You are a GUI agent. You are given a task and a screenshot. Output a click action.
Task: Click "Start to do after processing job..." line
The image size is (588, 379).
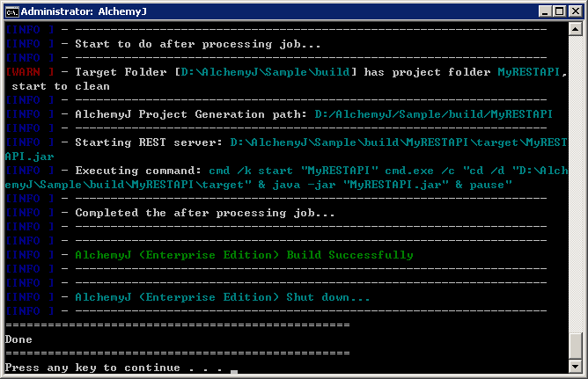pos(198,43)
